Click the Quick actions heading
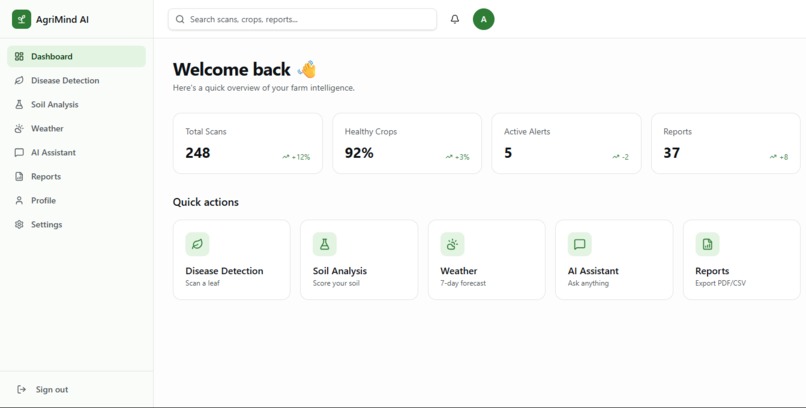 click(206, 202)
